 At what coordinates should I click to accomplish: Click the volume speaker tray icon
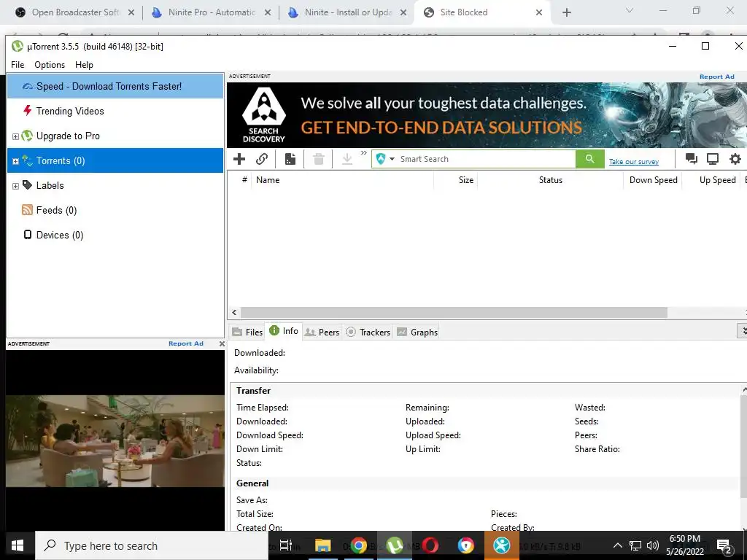653,545
